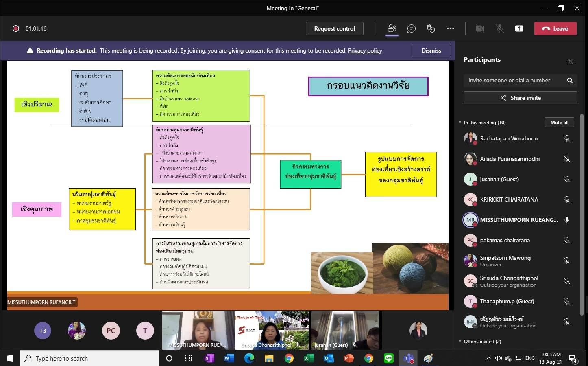The width and height of the screenshot is (588, 366).
Task: Click the search magnifier in Participants
Action: coord(570,81)
